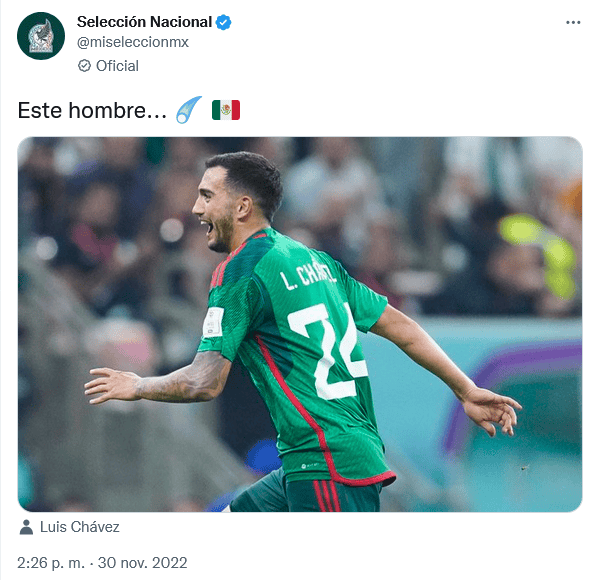Click the Oficial checkmark seal icon

tap(84, 66)
